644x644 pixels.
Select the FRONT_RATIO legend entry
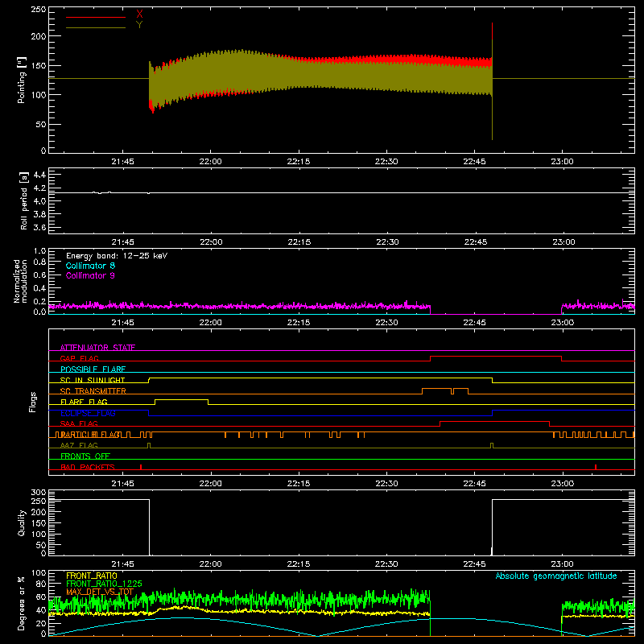(92, 576)
